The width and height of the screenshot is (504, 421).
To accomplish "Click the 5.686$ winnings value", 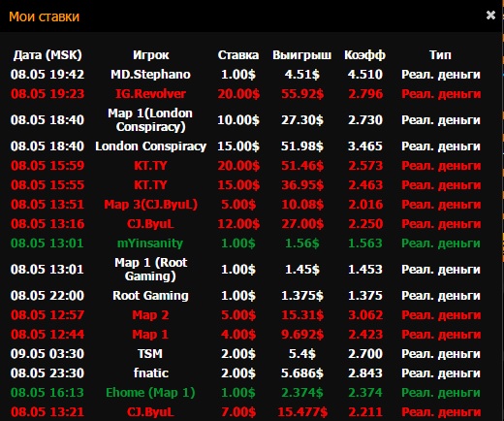I will point(302,373).
